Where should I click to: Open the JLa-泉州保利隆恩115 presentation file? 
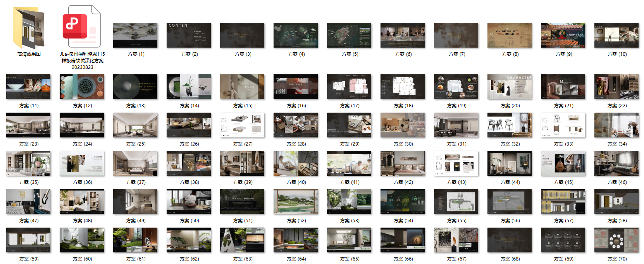82,27
